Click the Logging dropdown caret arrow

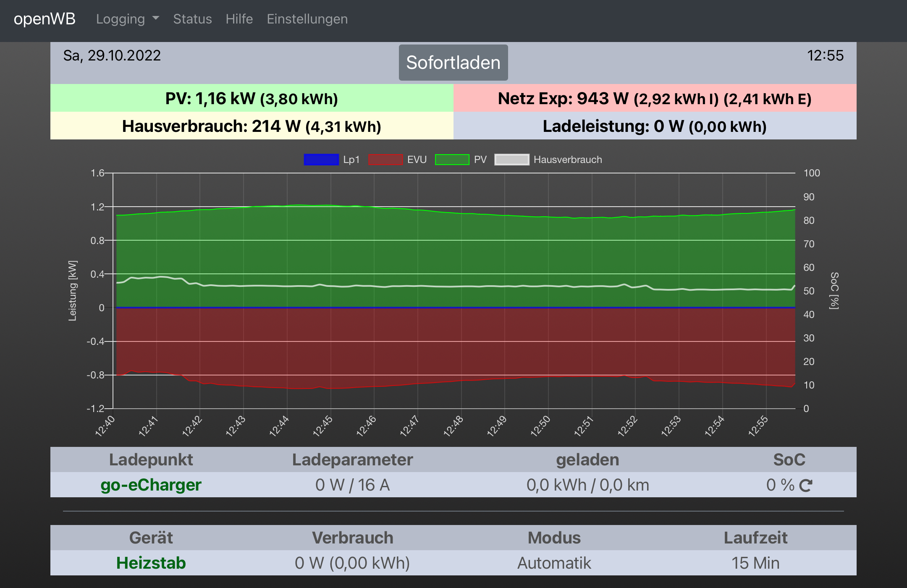(156, 18)
